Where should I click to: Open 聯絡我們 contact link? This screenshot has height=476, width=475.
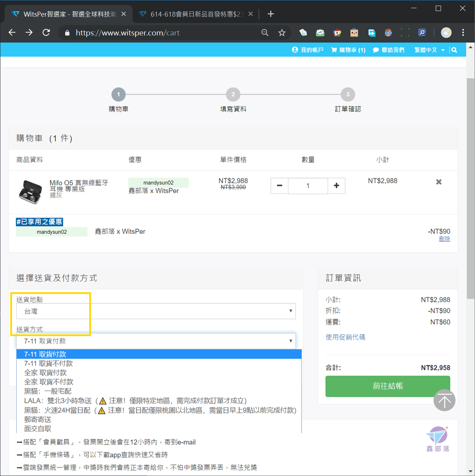pyautogui.click(x=388, y=50)
